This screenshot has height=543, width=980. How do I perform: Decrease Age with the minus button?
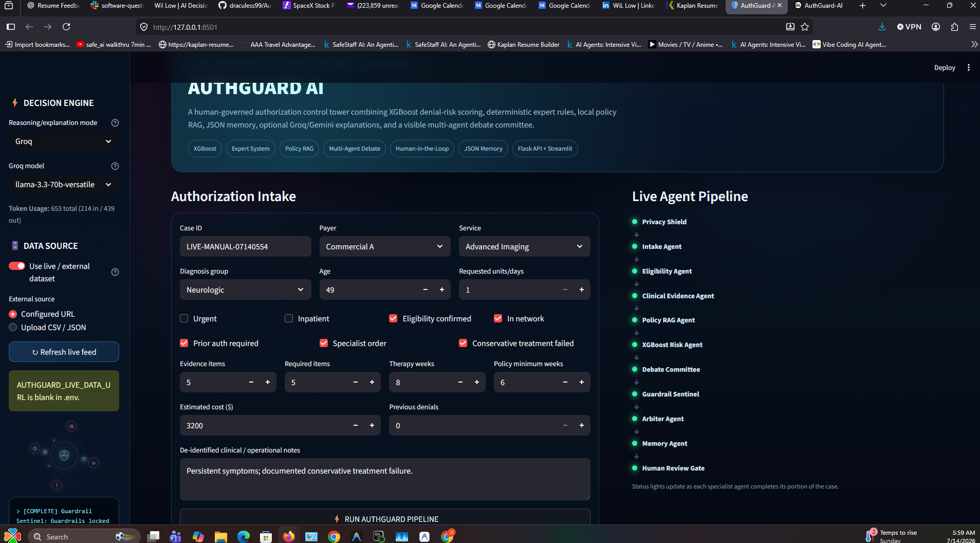pyautogui.click(x=426, y=290)
